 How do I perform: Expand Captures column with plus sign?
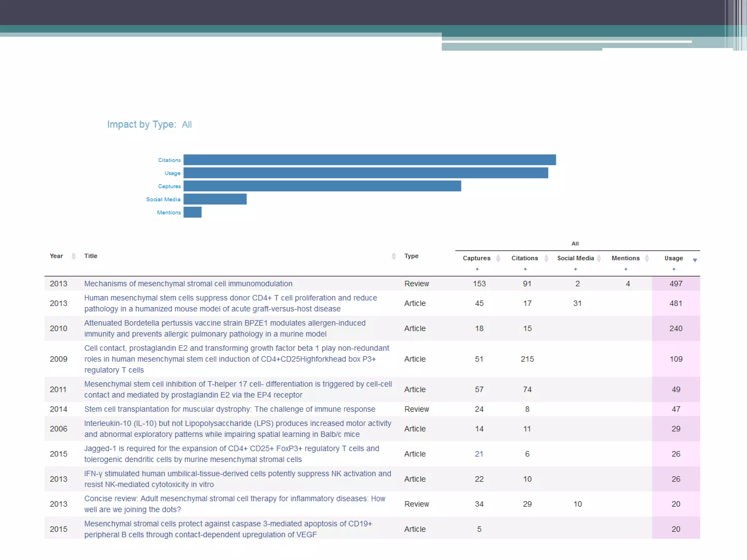[477, 269]
